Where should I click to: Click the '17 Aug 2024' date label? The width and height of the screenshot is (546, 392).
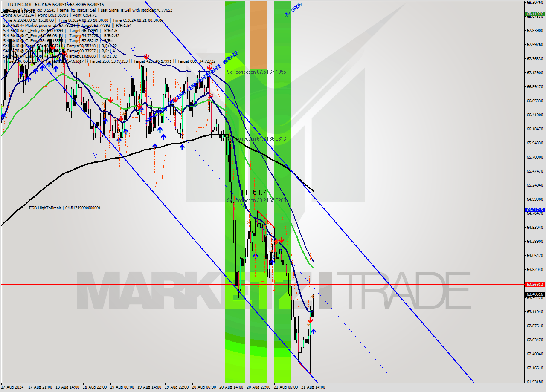tap(12, 387)
